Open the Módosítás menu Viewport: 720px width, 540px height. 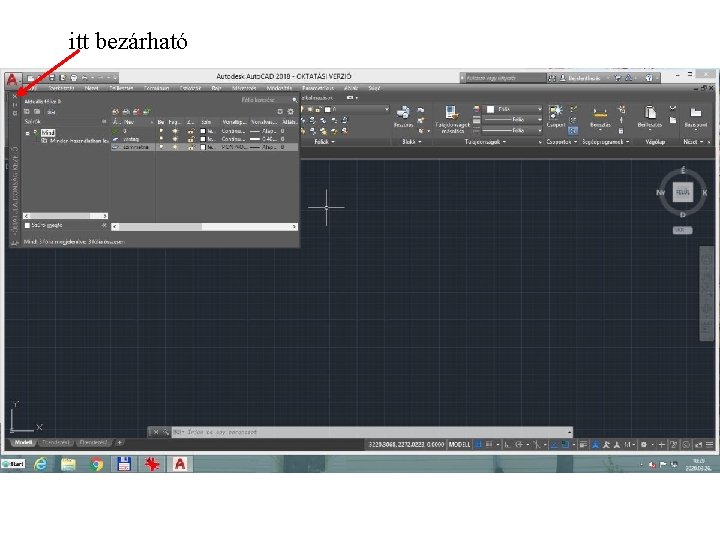click(x=279, y=88)
